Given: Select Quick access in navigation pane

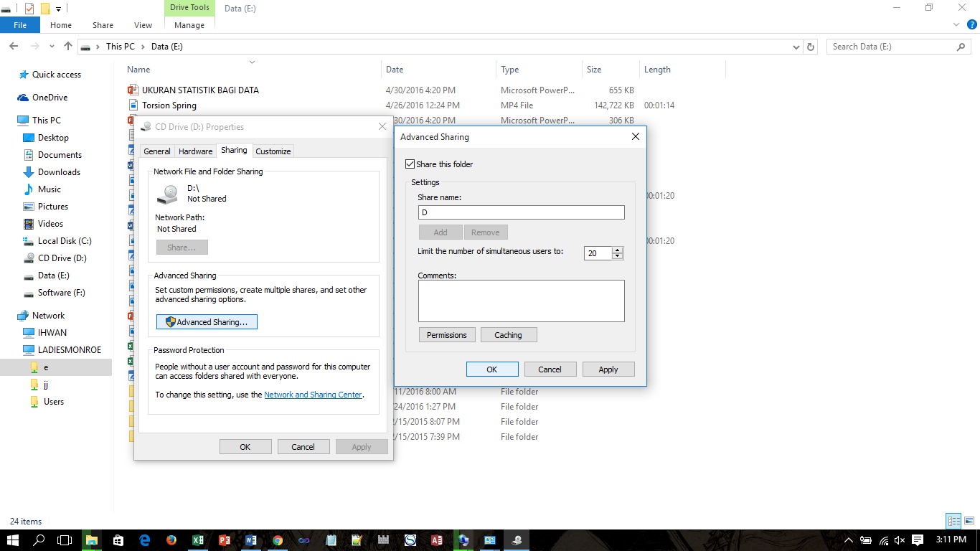Looking at the screenshot, I should pyautogui.click(x=57, y=75).
